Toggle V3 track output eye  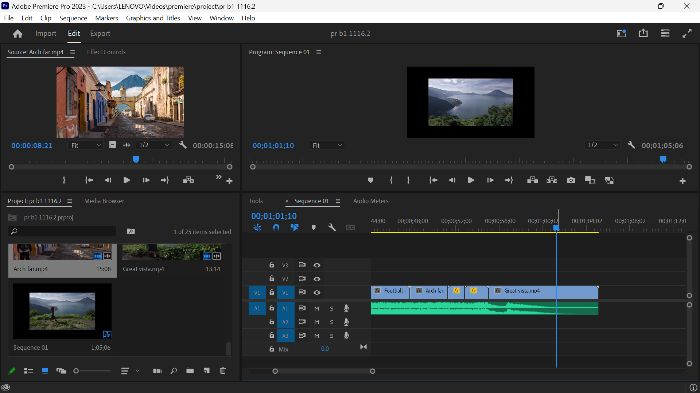coord(317,265)
